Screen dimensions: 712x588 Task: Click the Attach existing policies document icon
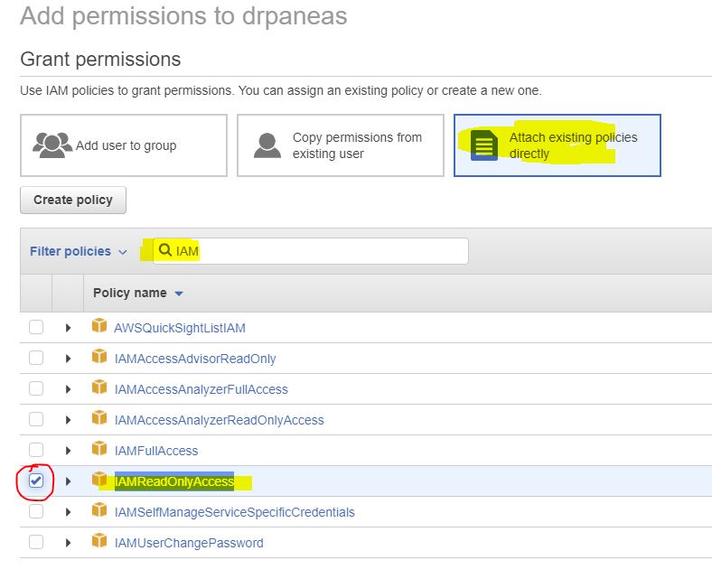point(484,145)
